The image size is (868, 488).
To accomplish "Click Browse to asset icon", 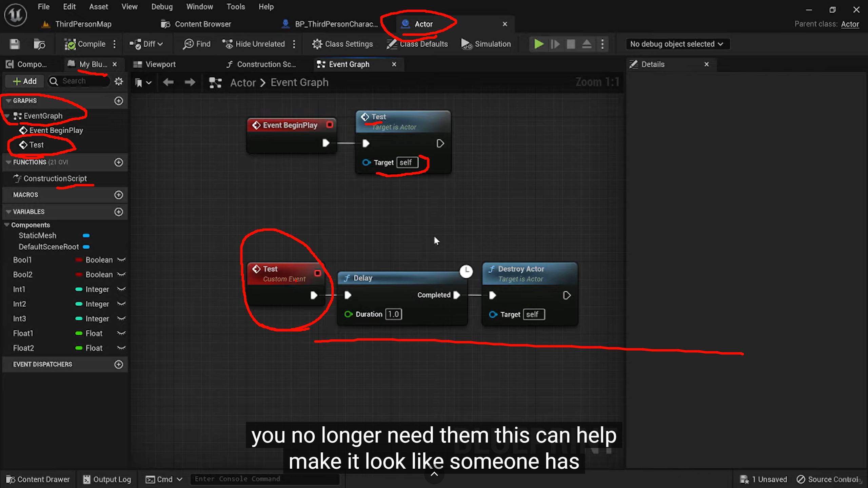I will pos(39,44).
